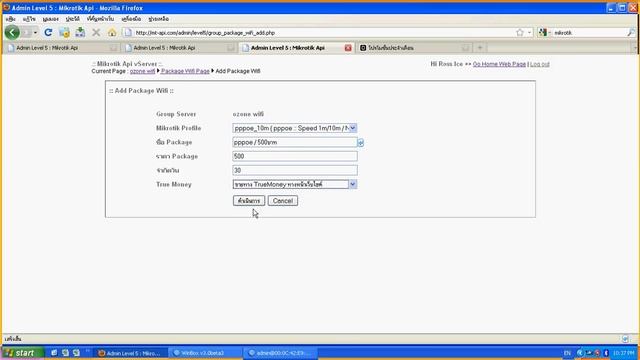Click the stop loading X icon

click(x=96, y=32)
